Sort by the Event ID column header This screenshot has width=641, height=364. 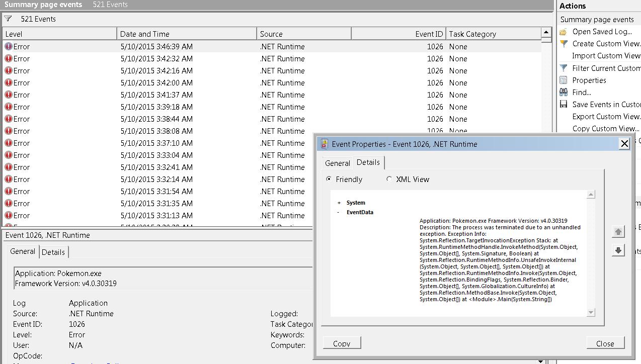tap(398, 34)
